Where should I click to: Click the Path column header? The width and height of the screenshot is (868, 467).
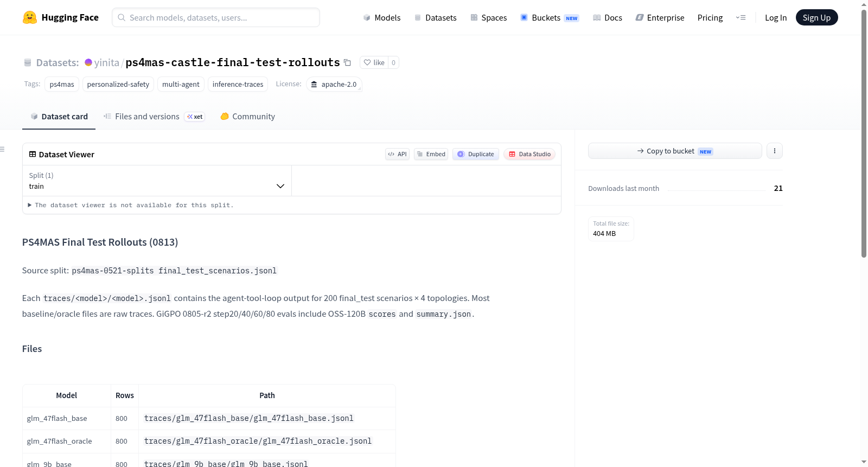[267, 395]
